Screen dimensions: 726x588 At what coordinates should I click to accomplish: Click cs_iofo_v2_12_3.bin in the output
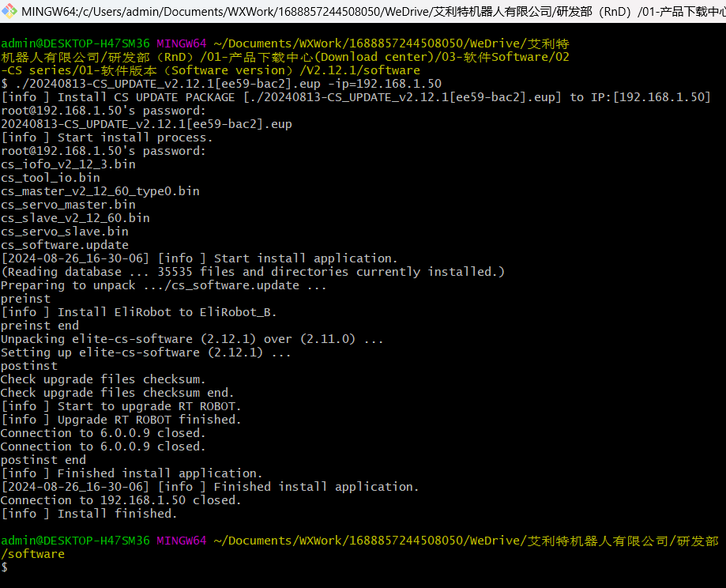[68, 164]
